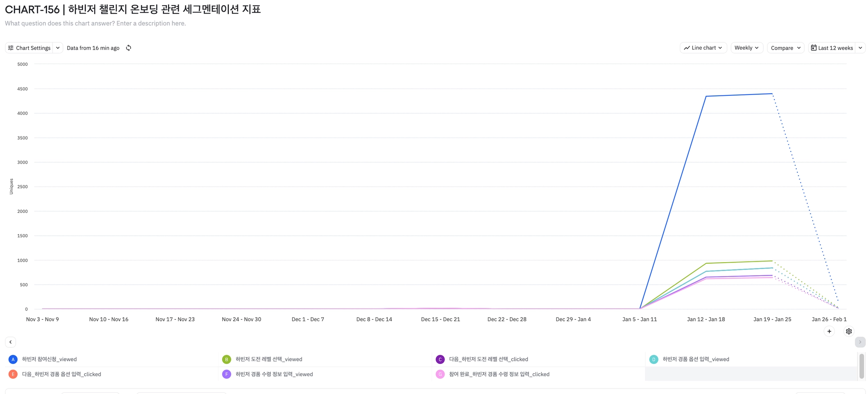The height and width of the screenshot is (394, 868).
Task: Click the 'Data from 16 min ago' text
Action: (x=93, y=48)
